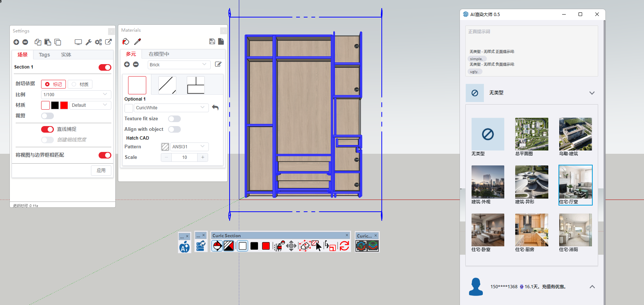The image size is (644, 305).
Task: Click the section plane tool in Curic Section
Action: (217, 246)
